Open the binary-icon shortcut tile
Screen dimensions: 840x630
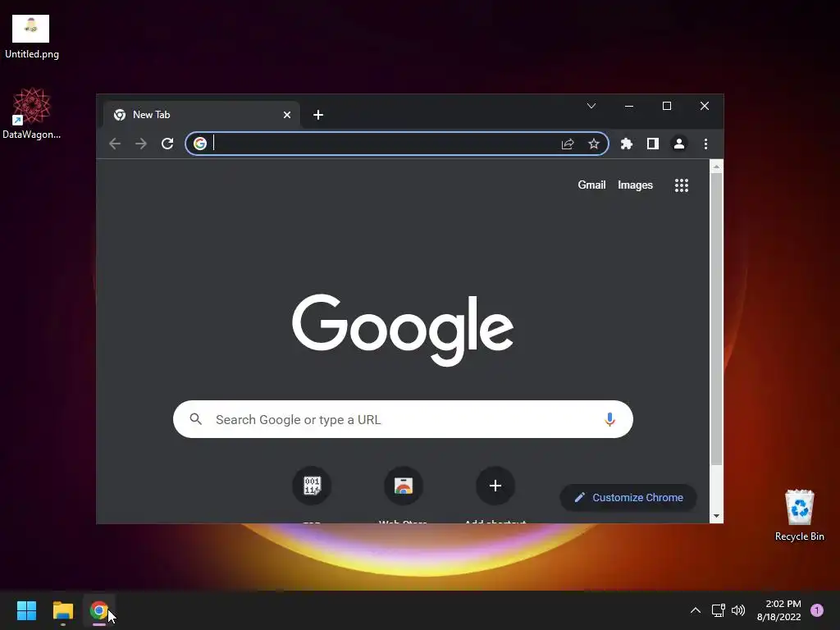click(312, 486)
